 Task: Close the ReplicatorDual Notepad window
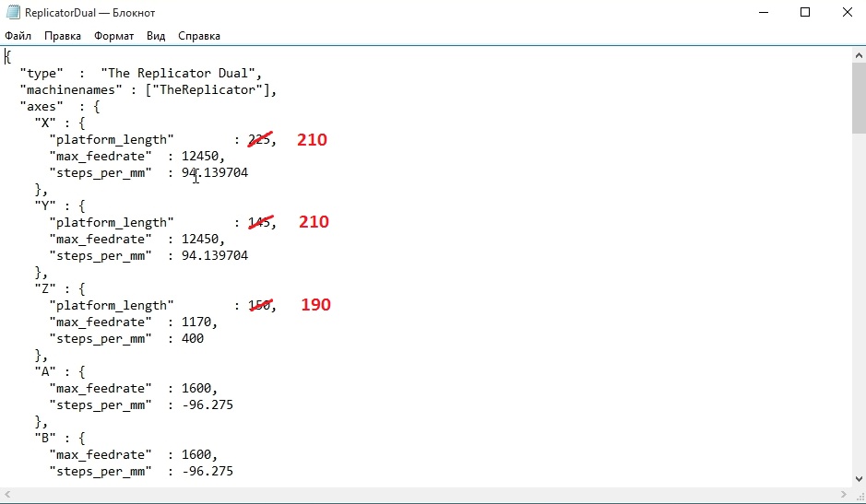(848, 12)
